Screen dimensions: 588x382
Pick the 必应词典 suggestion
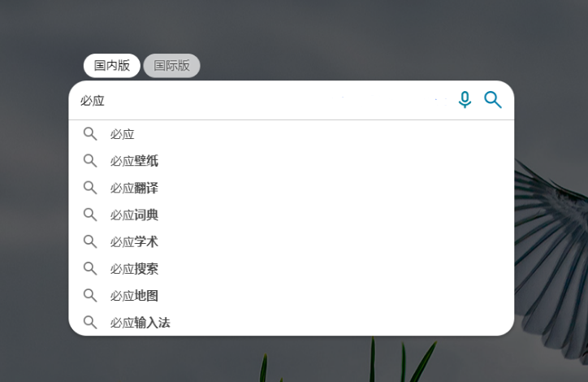(x=292, y=215)
